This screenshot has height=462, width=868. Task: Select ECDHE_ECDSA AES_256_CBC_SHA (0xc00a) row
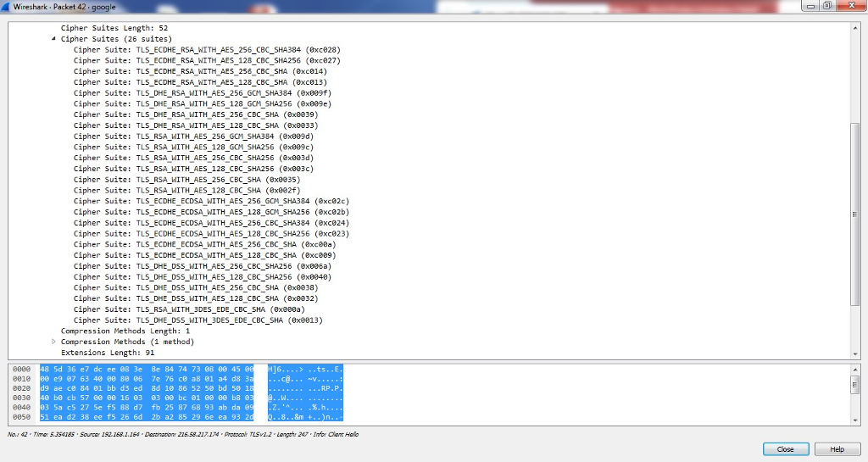[205, 244]
